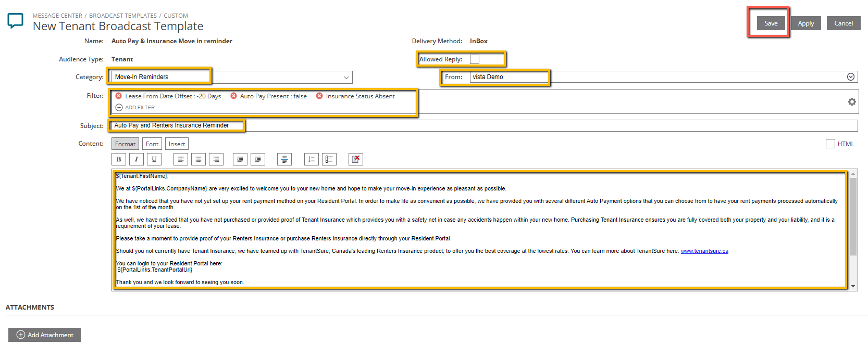Viewport: 868px width, 358px height.
Task: Click inside the message content editor body
Action: click(x=480, y=229)
